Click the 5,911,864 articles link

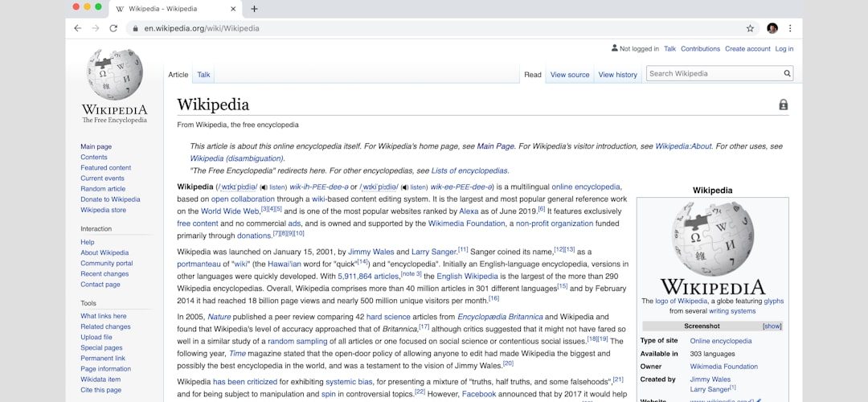click(x=368, y=277)
